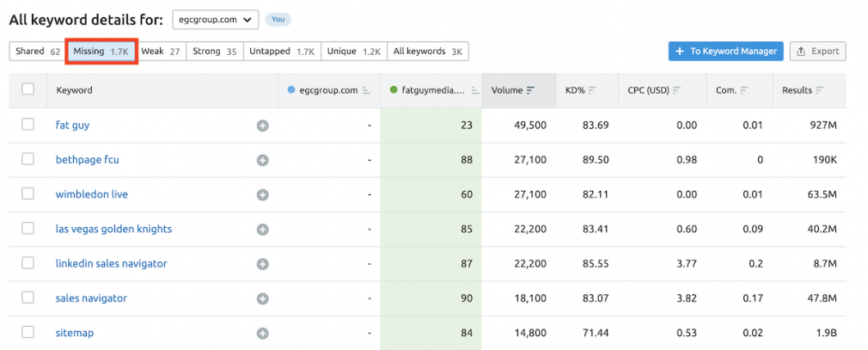Add 'wimbledon live' via plus icon

[262, 195]
